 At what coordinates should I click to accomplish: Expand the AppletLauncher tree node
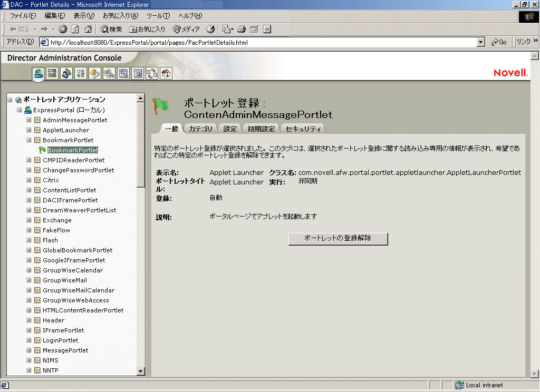(29, 130)
